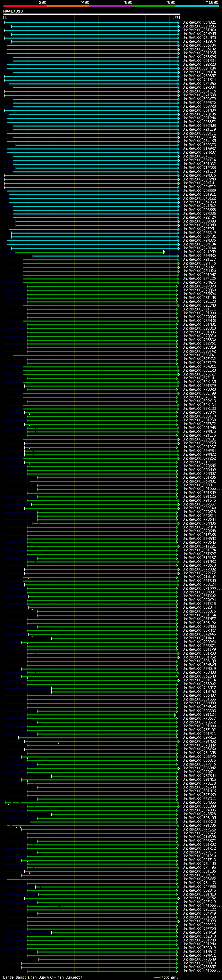Click the cyan ~100% identity legend segment
This screenshot has height=980, width=222.
[197, 6]
